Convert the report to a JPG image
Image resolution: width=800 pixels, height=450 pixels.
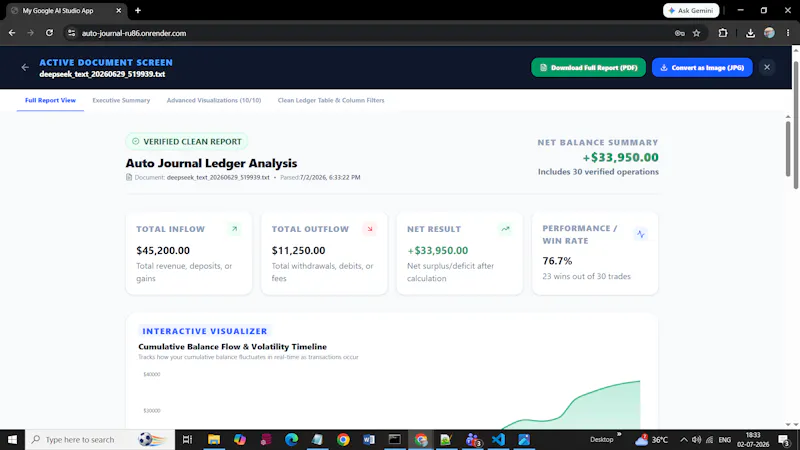(x=702, y=67)
